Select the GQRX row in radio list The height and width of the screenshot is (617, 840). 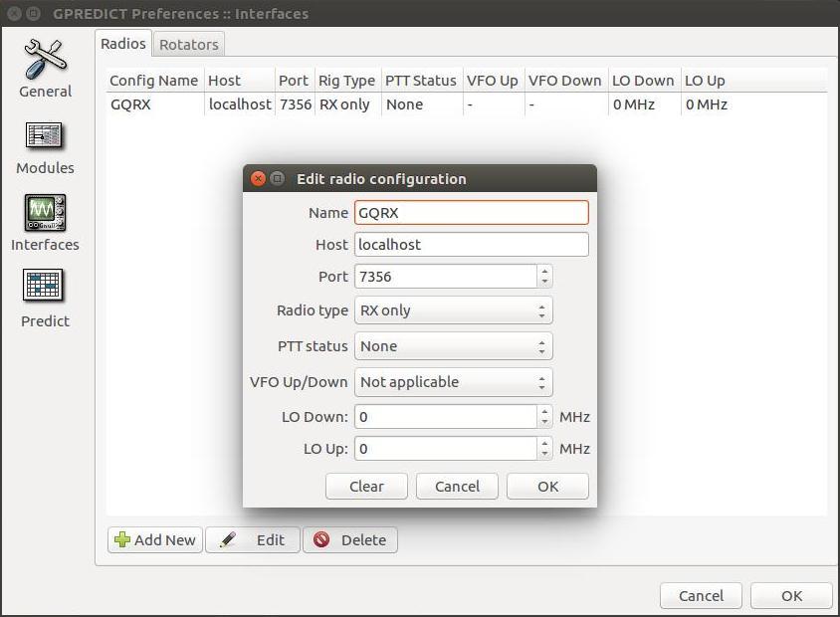click(467, 104)
